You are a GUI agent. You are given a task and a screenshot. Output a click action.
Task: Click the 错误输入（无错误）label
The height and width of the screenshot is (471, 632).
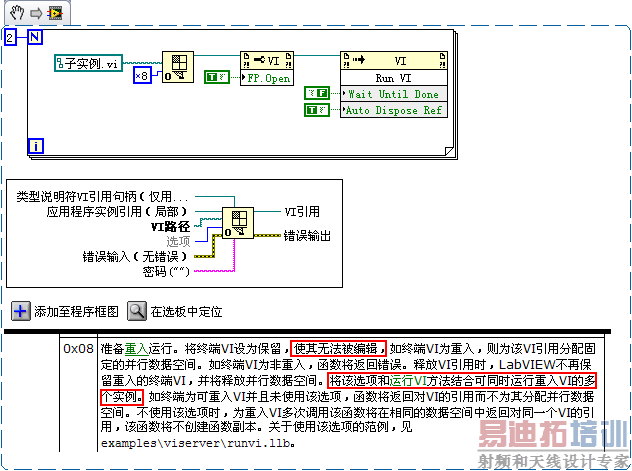[135, 256]
